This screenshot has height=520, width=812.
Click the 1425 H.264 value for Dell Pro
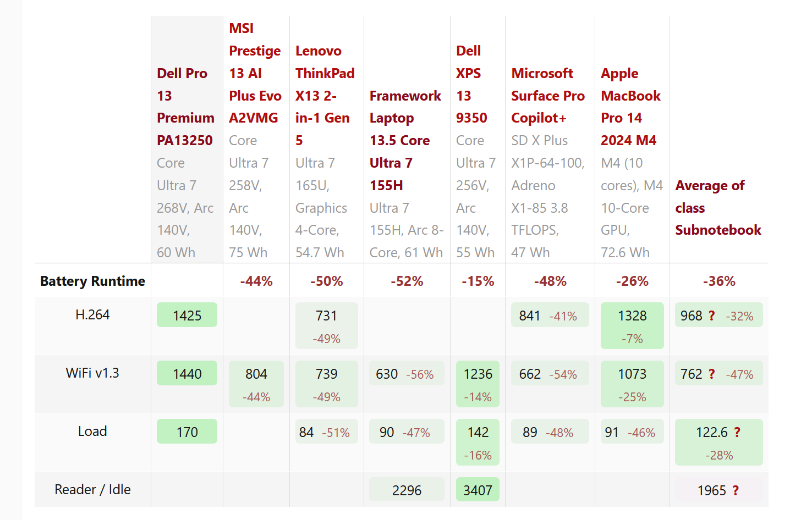[x=187, y=316]
